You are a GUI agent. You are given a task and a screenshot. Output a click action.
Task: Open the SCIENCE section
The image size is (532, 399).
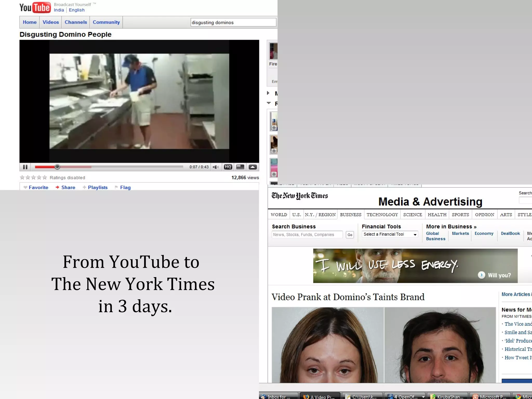point(413,215)
